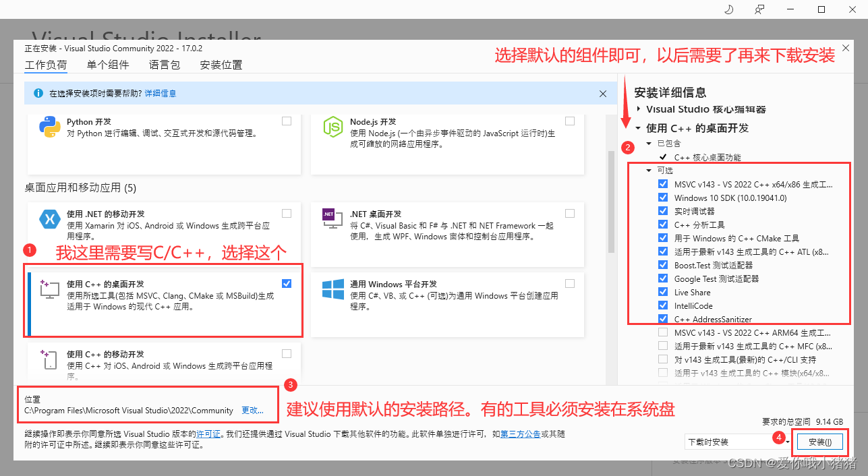Enable the Node.js 开发 workload checkbox
868x476 pixels.
(x=569, y=120)
